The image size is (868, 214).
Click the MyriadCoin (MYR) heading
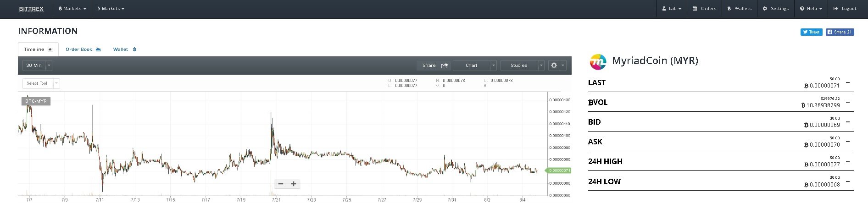[x=655, y=60]
